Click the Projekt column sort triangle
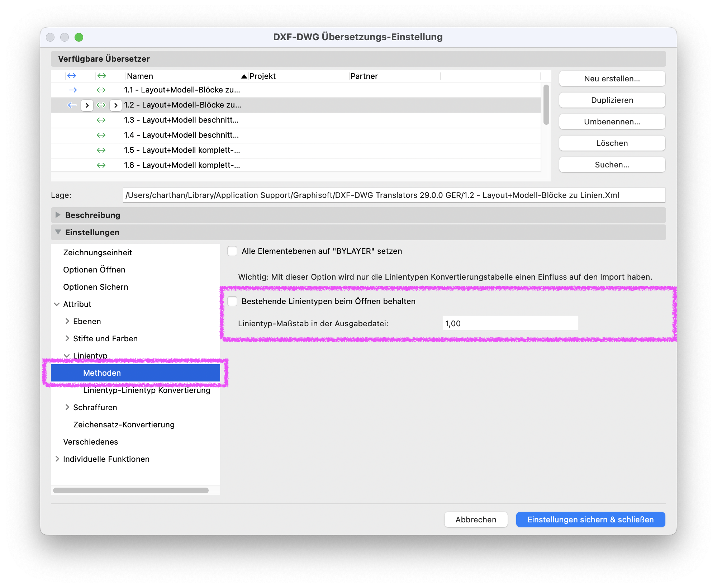The height and width of the screenshot is (588, 717). pos(244,76)
